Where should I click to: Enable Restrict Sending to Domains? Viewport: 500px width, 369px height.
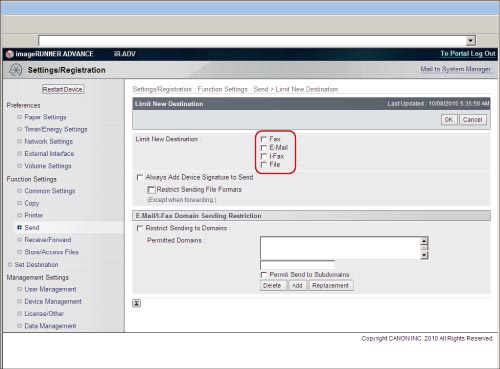coord(140,228)
